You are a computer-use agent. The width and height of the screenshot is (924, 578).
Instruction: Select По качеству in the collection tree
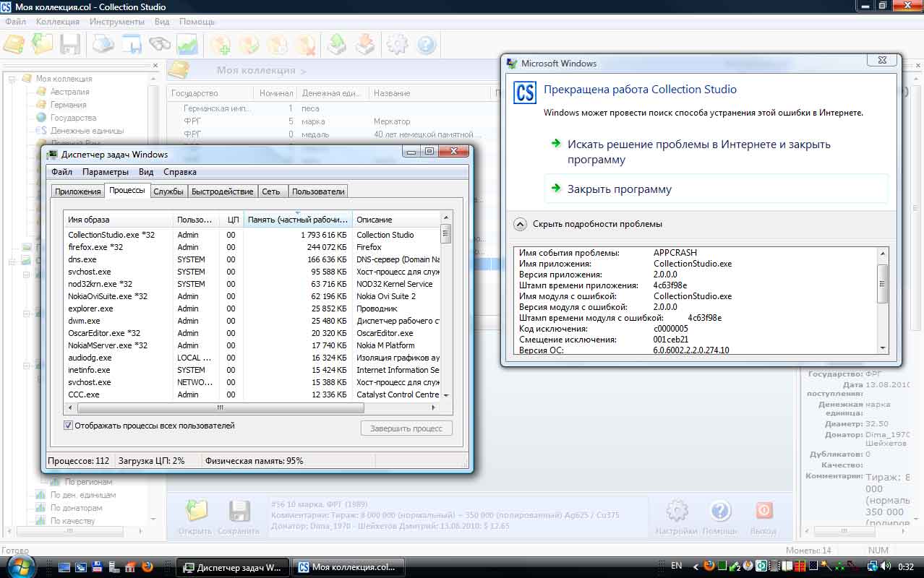73,521
